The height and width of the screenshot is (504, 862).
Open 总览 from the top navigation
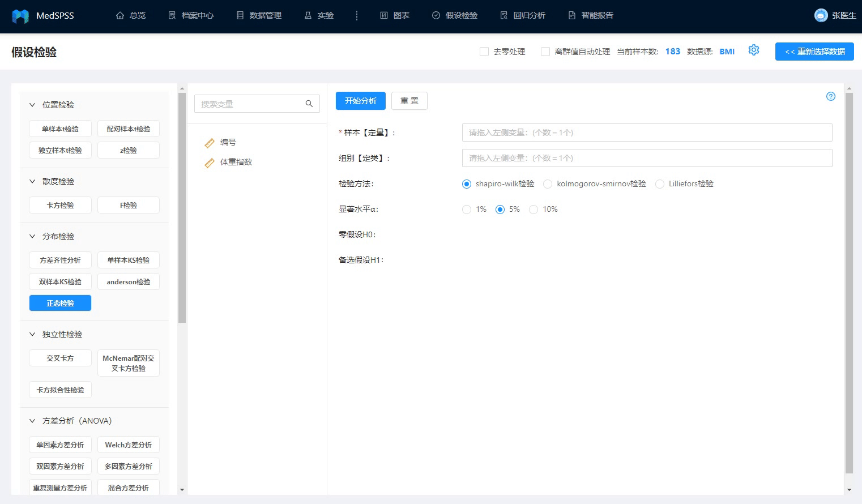[131, 16]
